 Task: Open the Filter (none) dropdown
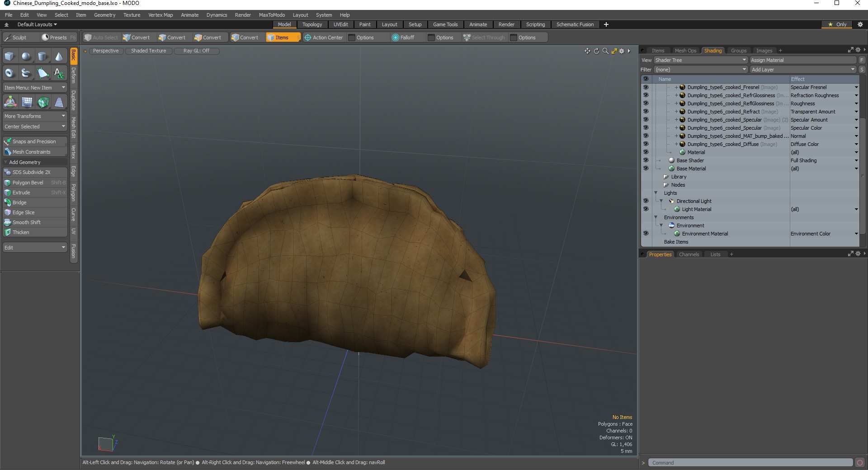[x=700, y=70]
